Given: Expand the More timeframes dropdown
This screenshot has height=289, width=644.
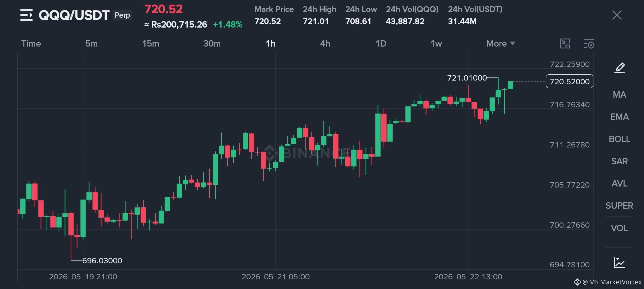Looking at the screenshot, I should point(500,43).
